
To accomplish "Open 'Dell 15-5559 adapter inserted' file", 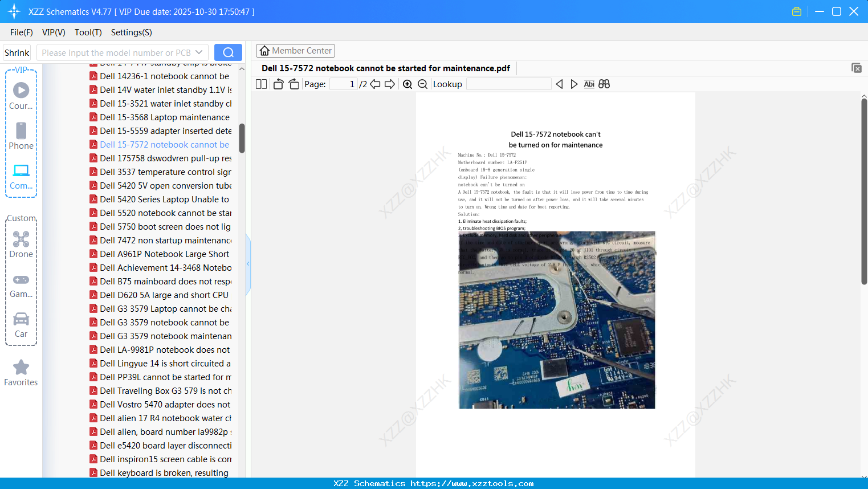I will [160, 131].
